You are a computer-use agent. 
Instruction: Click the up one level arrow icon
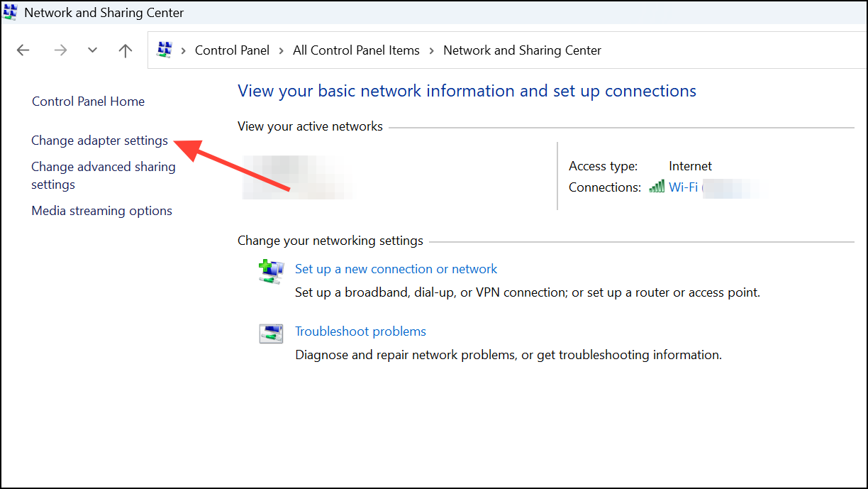(125, 50)
